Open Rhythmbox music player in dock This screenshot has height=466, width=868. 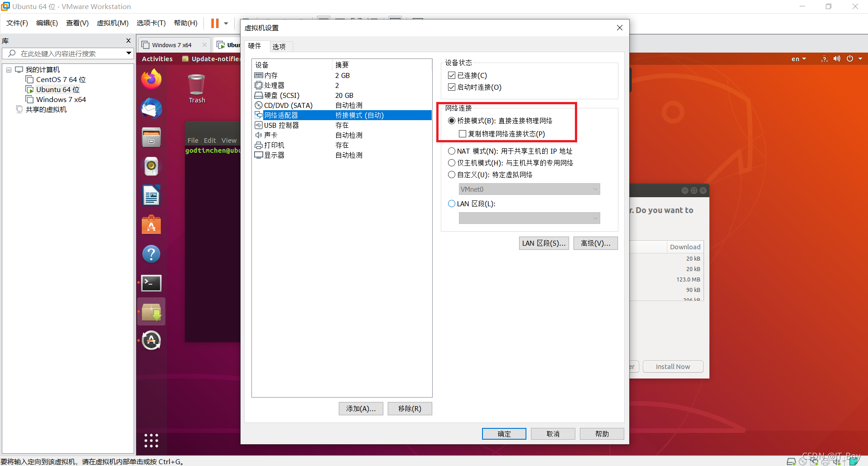click(151, 166)
